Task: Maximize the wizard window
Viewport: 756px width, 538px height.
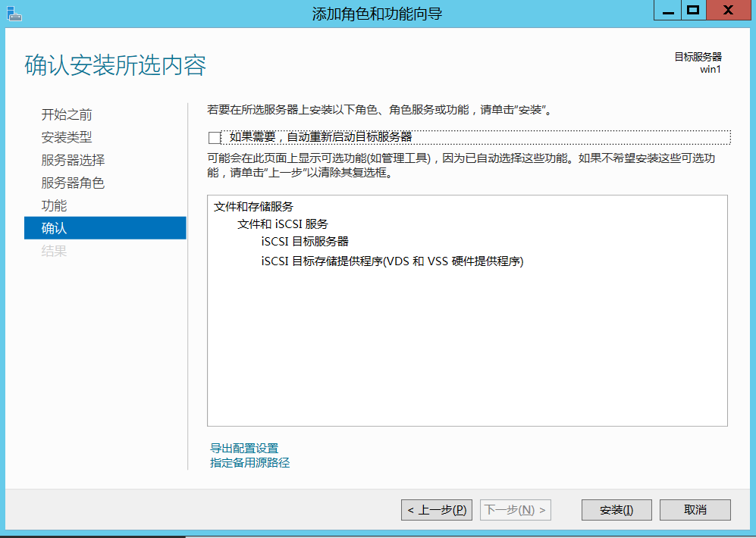Action: (693, 10)
